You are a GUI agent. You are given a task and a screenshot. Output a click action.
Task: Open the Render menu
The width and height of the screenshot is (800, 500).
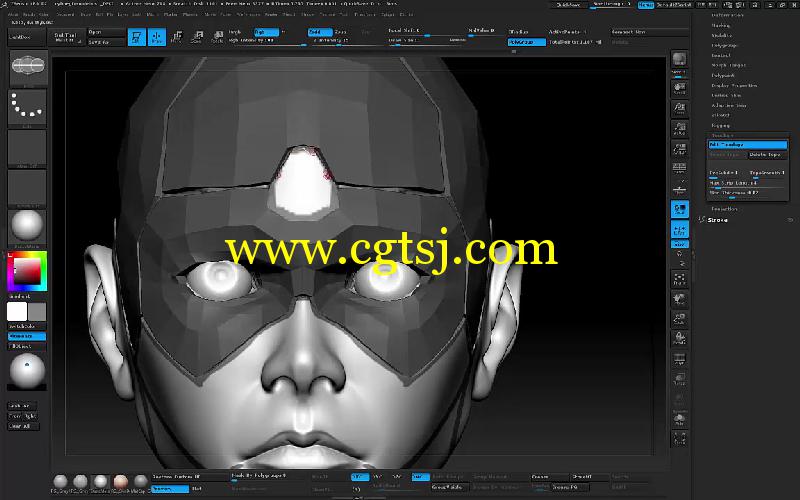coord(271,14)
